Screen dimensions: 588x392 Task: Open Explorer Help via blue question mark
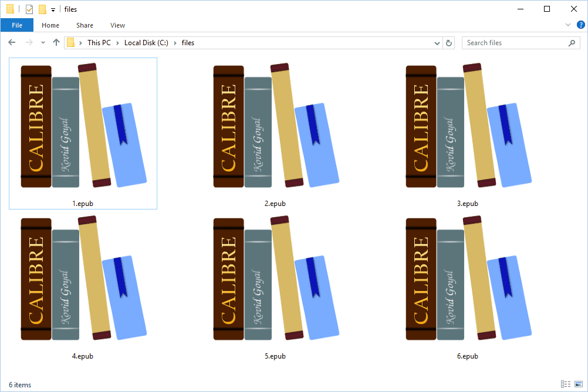click(580, 25)
